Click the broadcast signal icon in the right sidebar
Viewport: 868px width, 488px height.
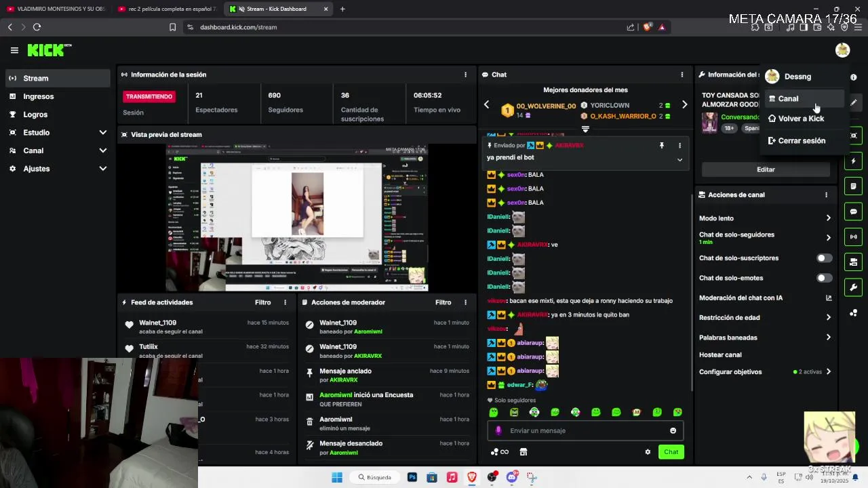tap(854, 237)
